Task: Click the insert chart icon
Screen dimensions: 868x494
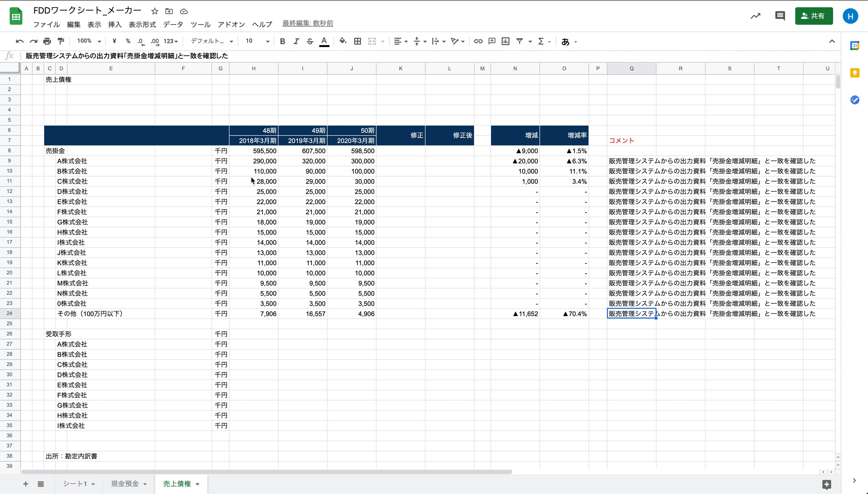Action: [505, 42]
